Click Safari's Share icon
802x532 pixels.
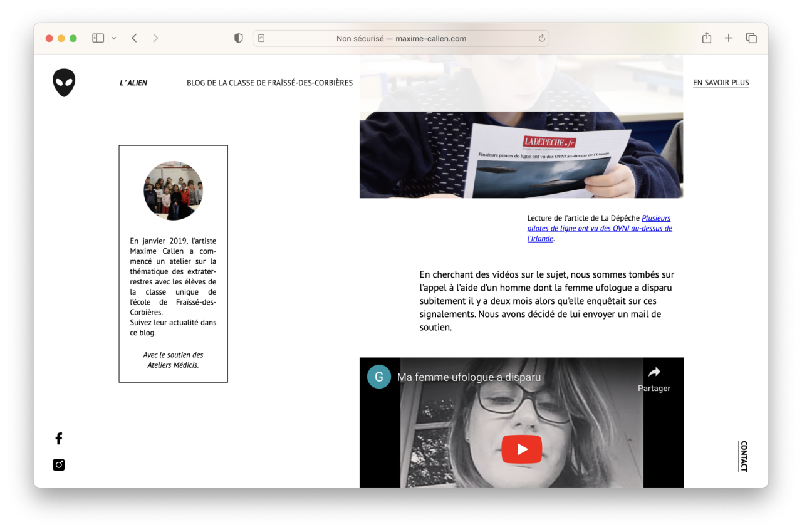707,38
